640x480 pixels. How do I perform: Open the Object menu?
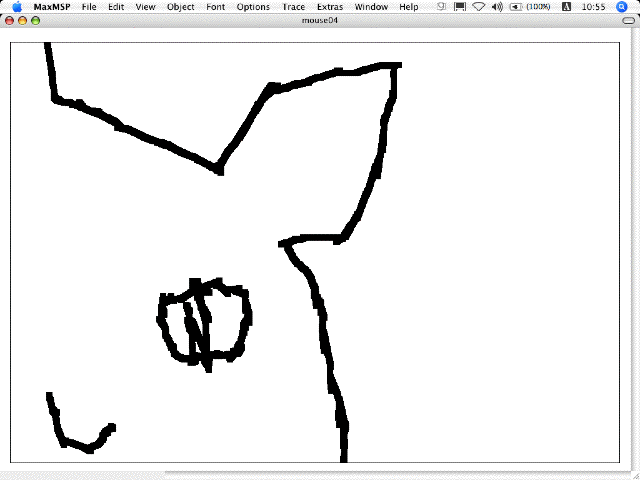[x=180, y=7]
